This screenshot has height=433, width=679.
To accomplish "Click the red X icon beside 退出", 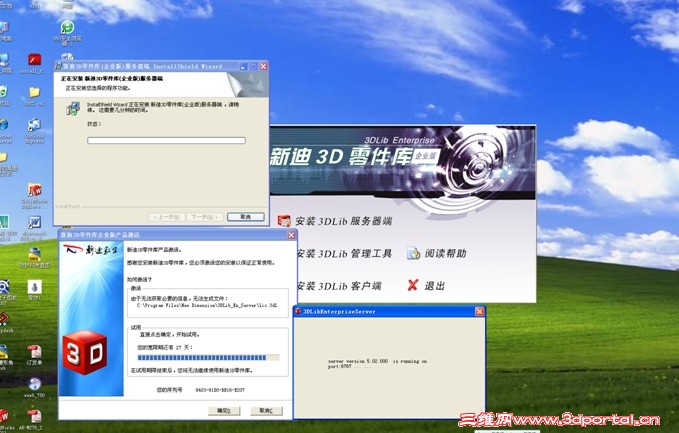I will tap(413, 285).
